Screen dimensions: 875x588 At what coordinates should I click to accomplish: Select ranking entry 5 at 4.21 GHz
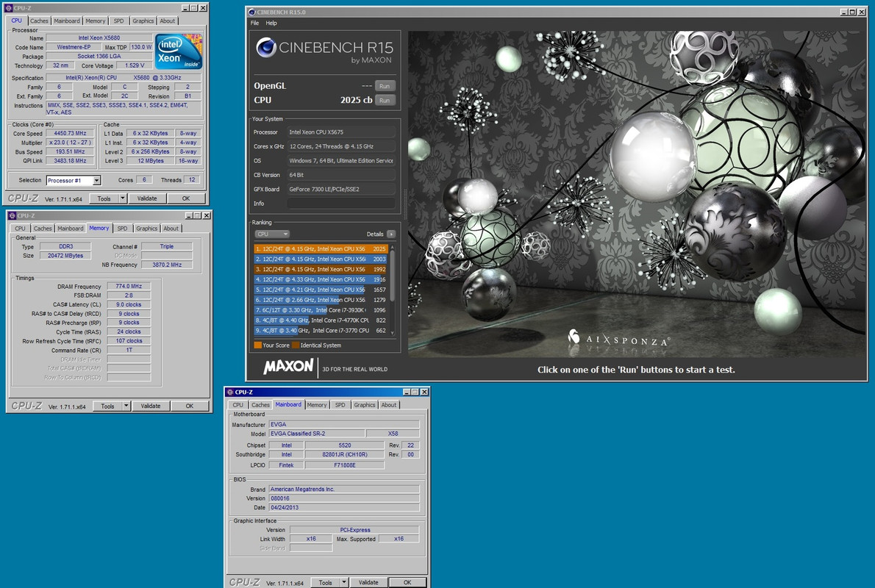click(x=321, y=290)
